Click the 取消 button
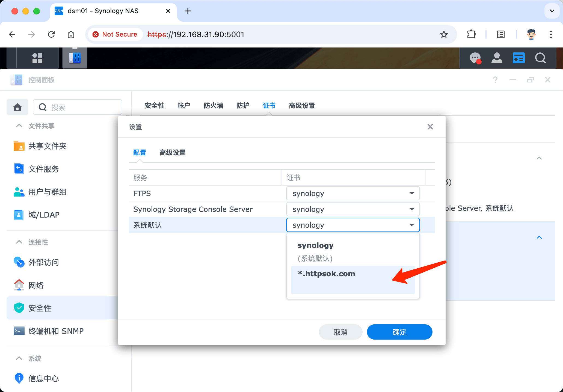The width and height of the screenshot is (563, 392). pos(340,332)
